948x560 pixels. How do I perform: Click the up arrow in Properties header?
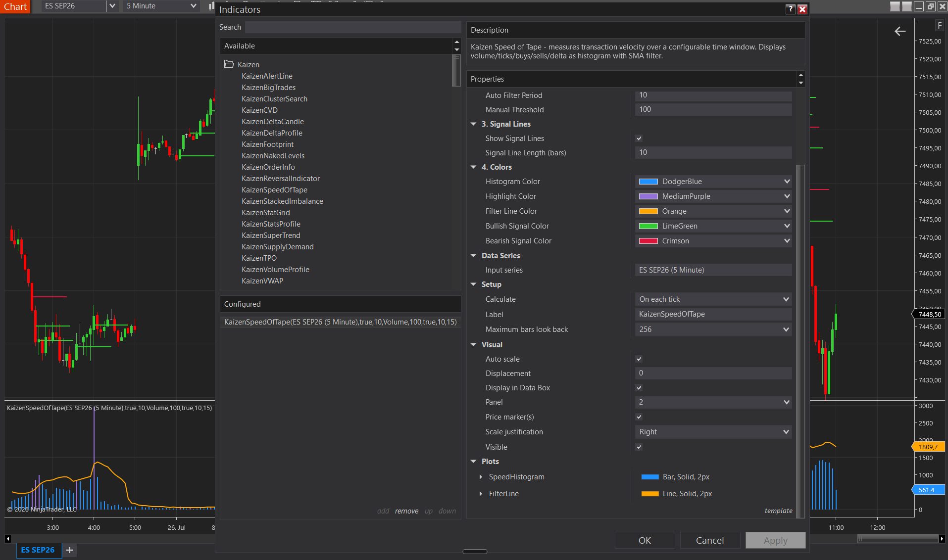[x=800, y=75]
